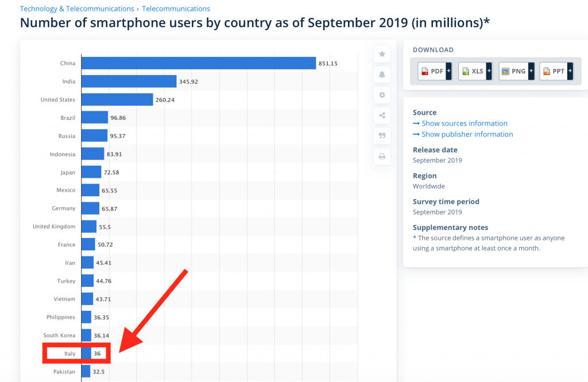Select the Pakistan bar showing 32.5
The image size is (588, 382).
pos(86,372)
